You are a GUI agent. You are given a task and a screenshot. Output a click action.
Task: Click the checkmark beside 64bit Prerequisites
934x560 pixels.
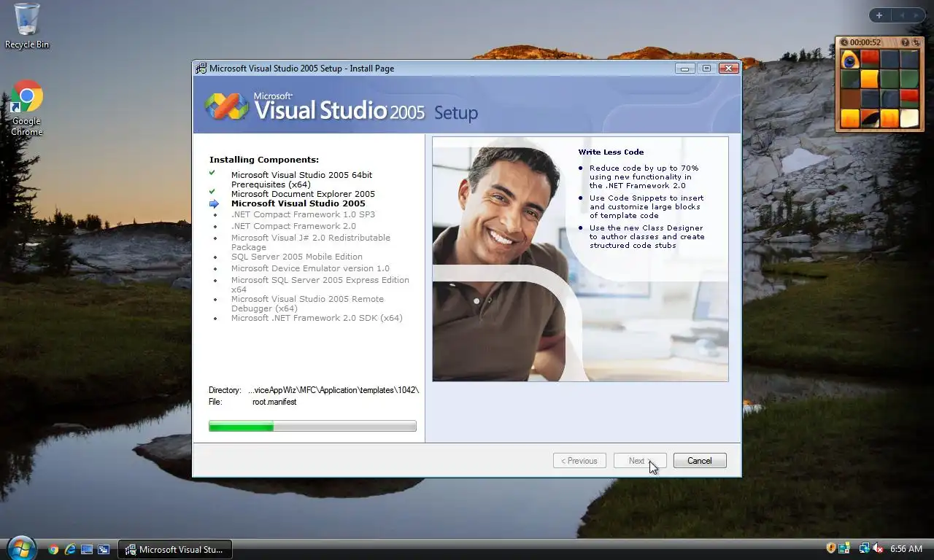click(x=212, y=174)
